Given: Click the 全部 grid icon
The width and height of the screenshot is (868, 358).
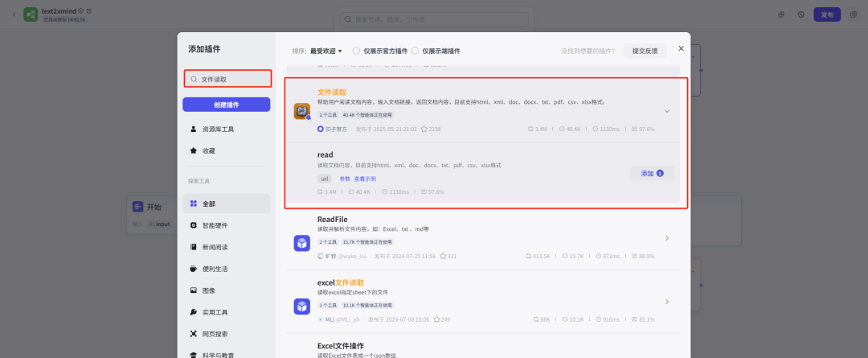Looking at the screenshot, I should (193, 204).
